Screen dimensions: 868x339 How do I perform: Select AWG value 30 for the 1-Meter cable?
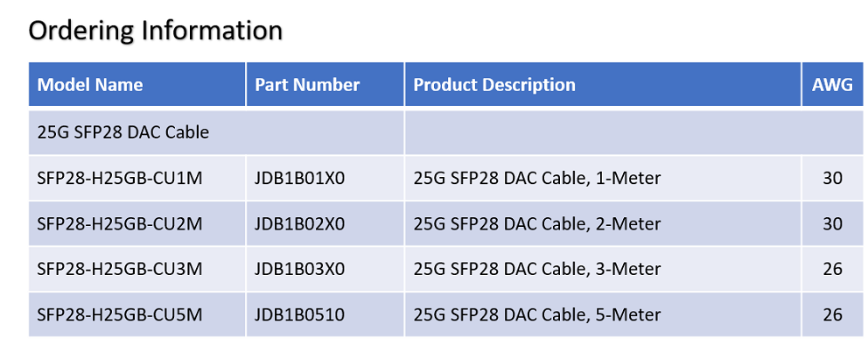tap(833, 179)
